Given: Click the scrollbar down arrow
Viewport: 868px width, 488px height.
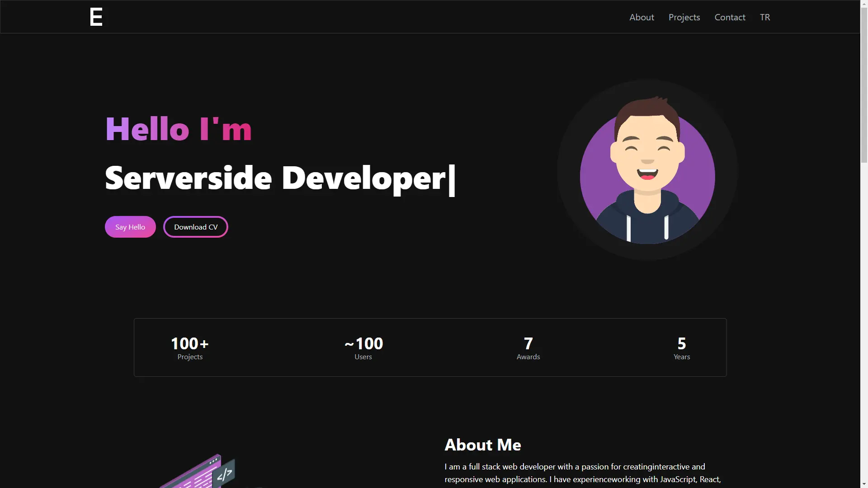Looking at the screenshot, I should 864,484.
